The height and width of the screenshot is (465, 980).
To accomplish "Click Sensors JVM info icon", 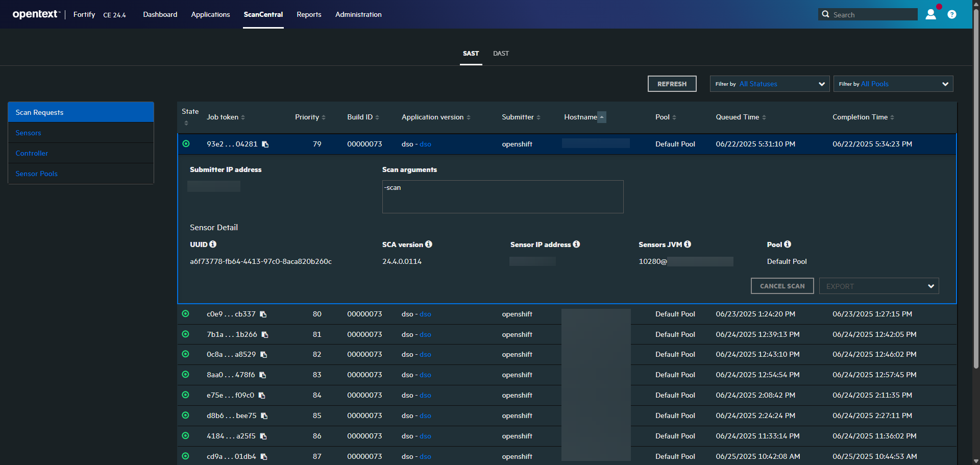I will click(x=688, y=244).
